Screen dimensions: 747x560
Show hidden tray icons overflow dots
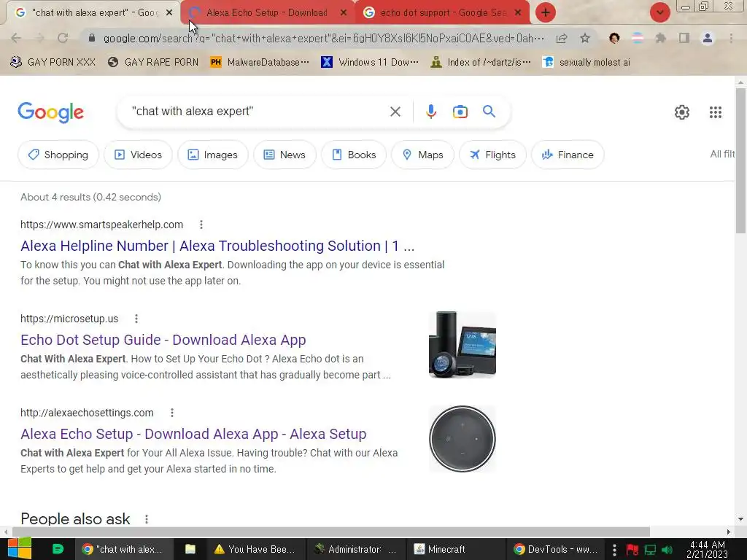614,550
